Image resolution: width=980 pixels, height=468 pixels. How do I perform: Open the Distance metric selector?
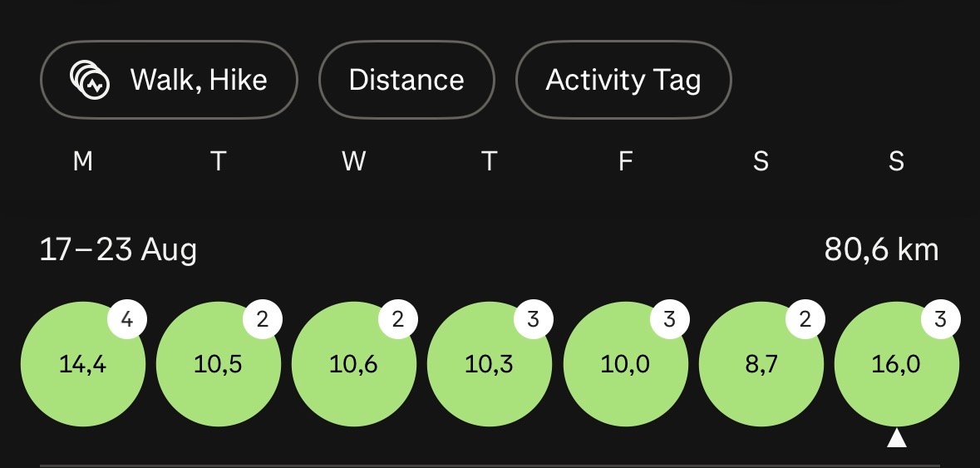[406, 80]
